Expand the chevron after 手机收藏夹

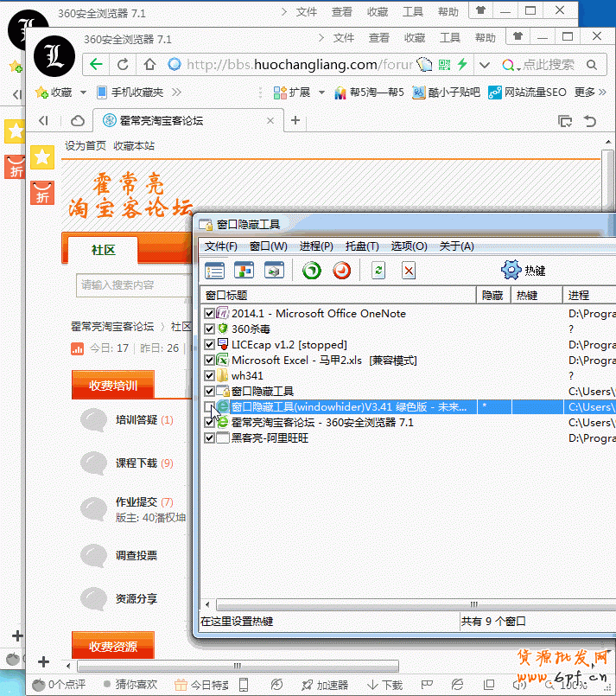(176, 93)
